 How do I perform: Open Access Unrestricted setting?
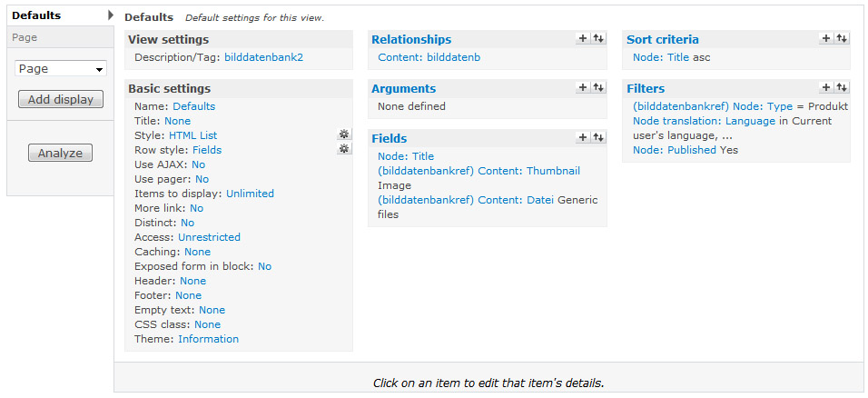(209, 237)
